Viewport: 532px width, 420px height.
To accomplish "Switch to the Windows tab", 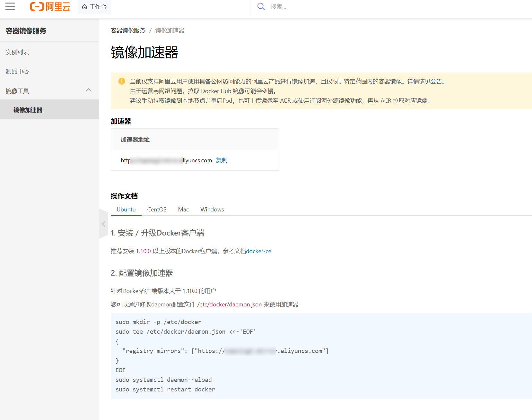I will click(212, 209).
